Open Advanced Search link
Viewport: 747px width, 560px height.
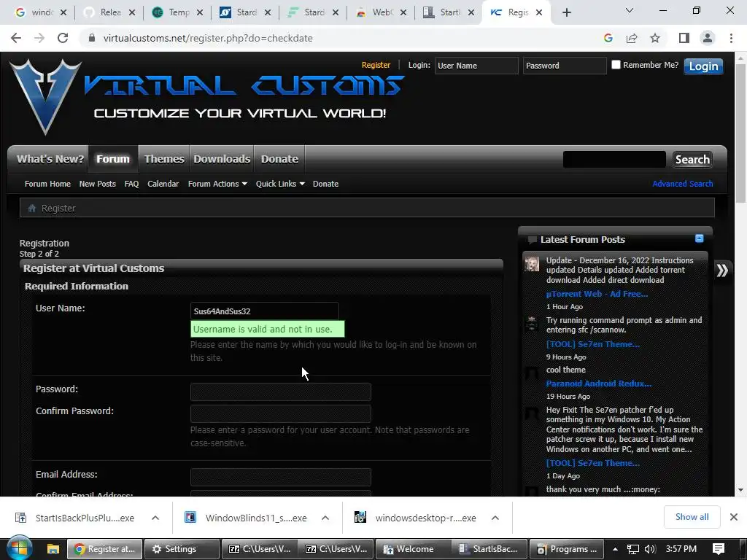click(683, 184)
